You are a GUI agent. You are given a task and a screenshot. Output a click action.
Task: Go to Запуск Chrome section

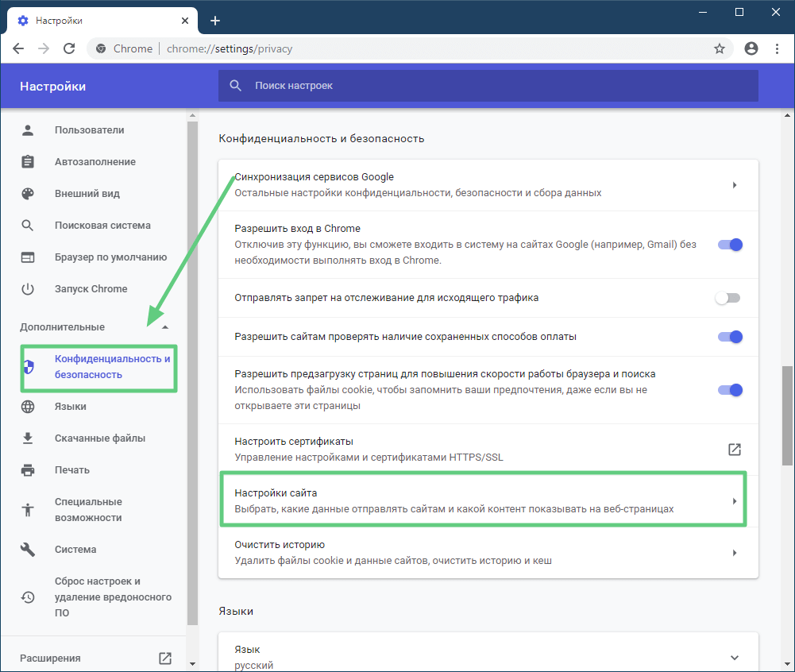tap(91, 289)
